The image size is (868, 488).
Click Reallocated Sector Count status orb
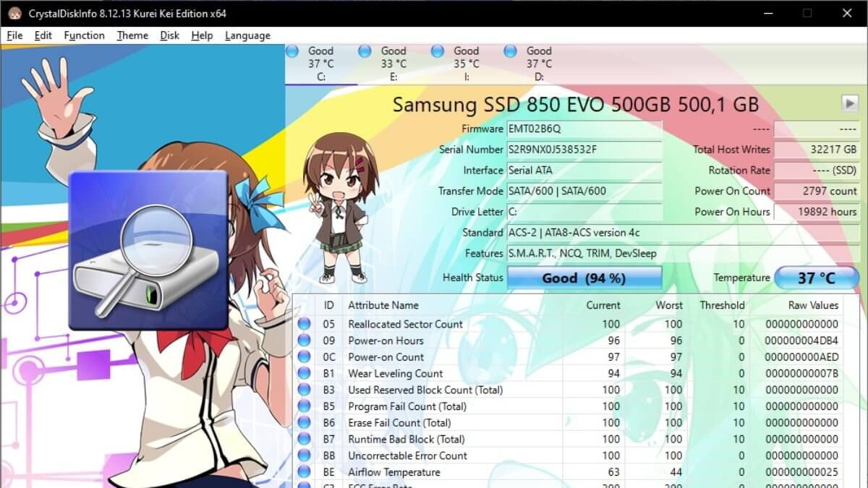pyautogui.click(x=305, y=324)
